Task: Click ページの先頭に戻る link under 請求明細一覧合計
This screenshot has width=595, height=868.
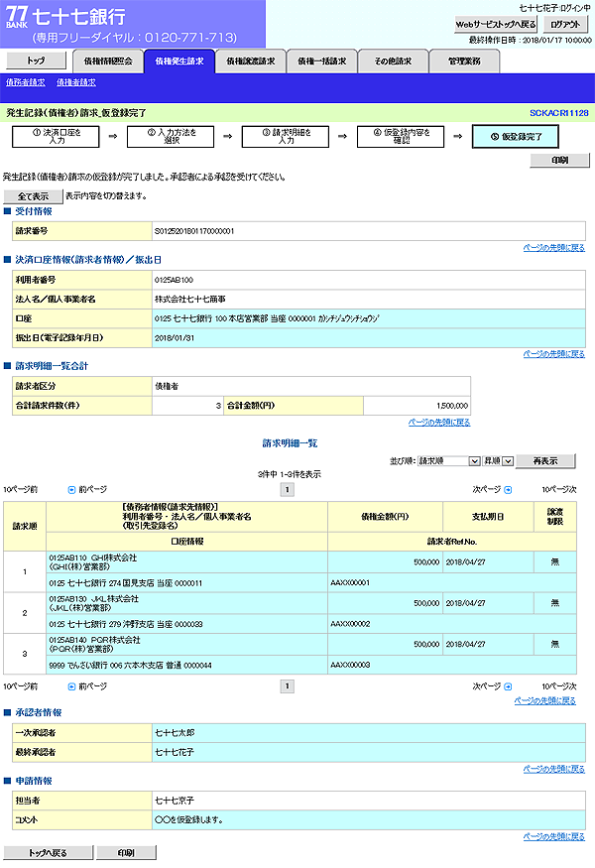Action: pyautogui.click(x=439, y=422)
